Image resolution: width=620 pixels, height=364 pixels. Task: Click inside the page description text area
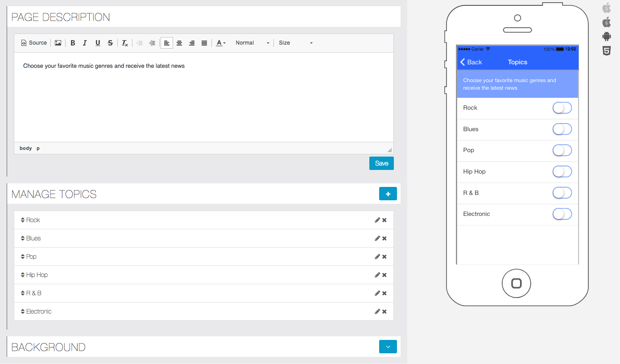coord(204,97)
